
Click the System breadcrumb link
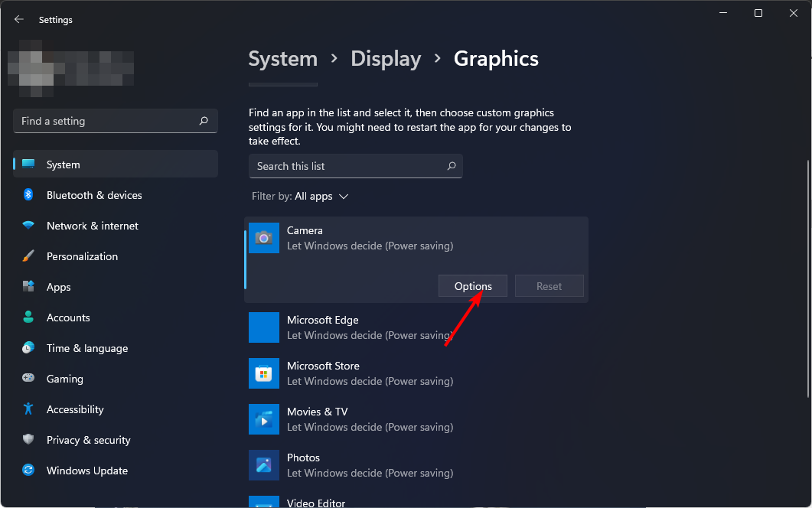click(x=282, y=59)
